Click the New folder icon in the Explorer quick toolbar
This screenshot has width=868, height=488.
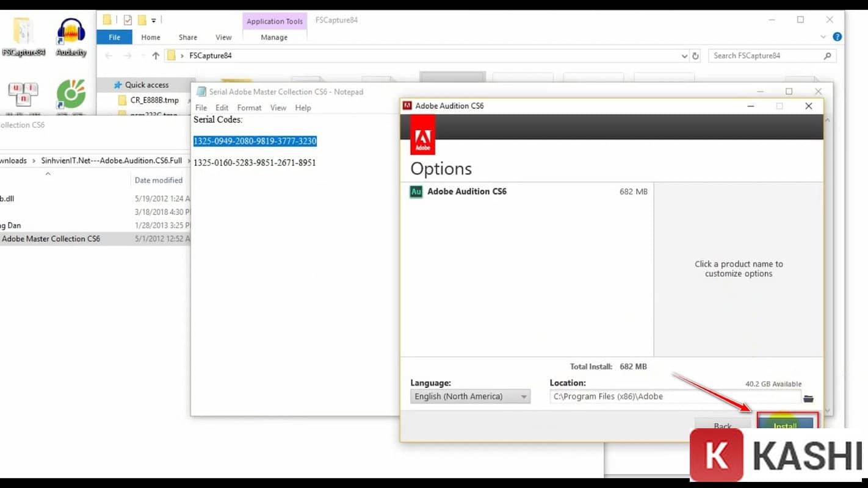pos(142,20)
